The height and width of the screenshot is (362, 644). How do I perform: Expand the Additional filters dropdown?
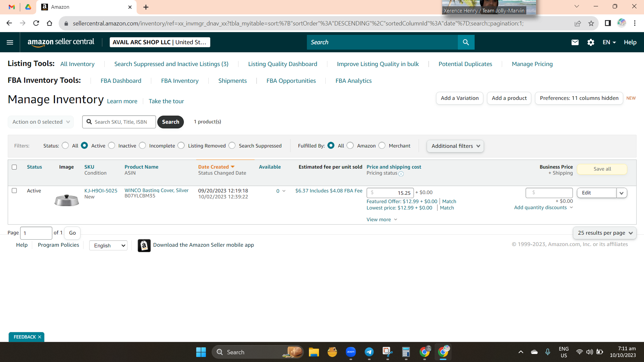pos(455,146)
